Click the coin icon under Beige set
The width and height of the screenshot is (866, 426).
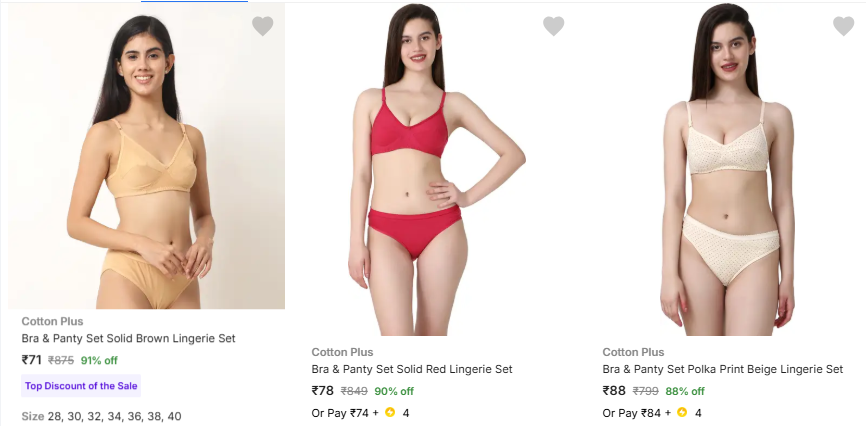tap(681, 412)
